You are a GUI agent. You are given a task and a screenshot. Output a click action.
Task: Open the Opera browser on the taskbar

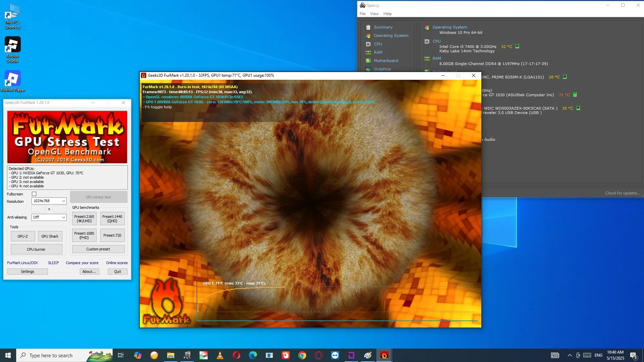click(236, 355)
